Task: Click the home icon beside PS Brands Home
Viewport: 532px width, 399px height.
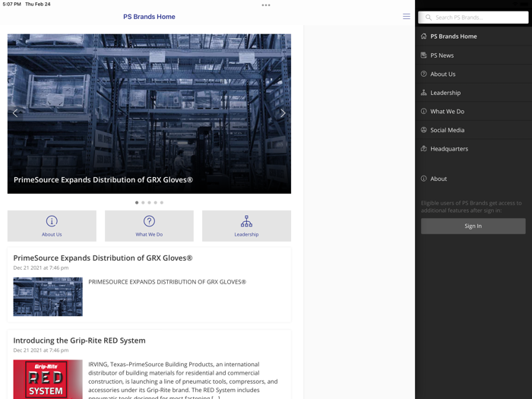Action: [424, 36]
